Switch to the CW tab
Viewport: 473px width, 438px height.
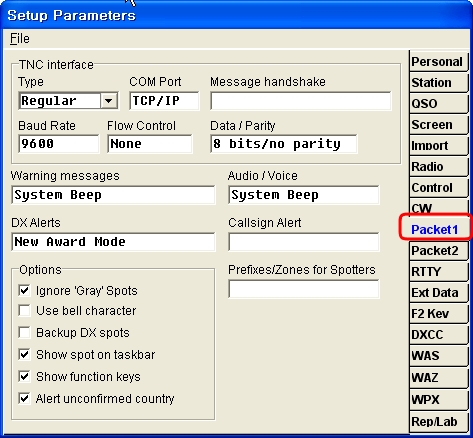(x=438, y=207)
